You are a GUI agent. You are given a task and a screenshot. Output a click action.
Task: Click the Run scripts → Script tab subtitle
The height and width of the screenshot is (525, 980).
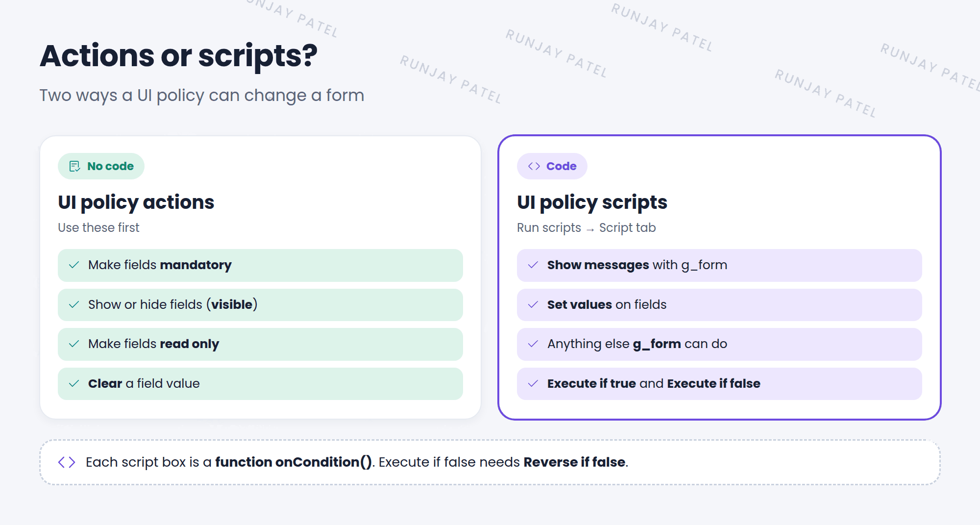[x=586, y=228]
